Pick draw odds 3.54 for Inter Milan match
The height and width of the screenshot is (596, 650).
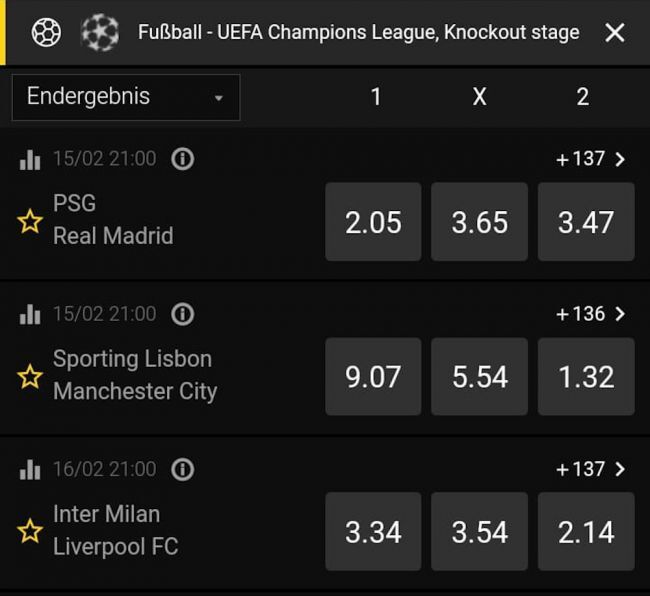(480, 532)
